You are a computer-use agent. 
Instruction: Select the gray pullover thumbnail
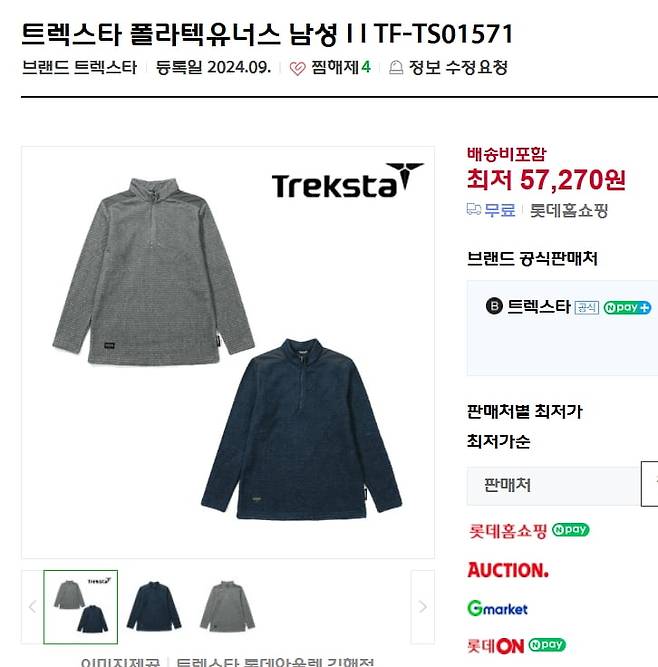click(227, 607)
